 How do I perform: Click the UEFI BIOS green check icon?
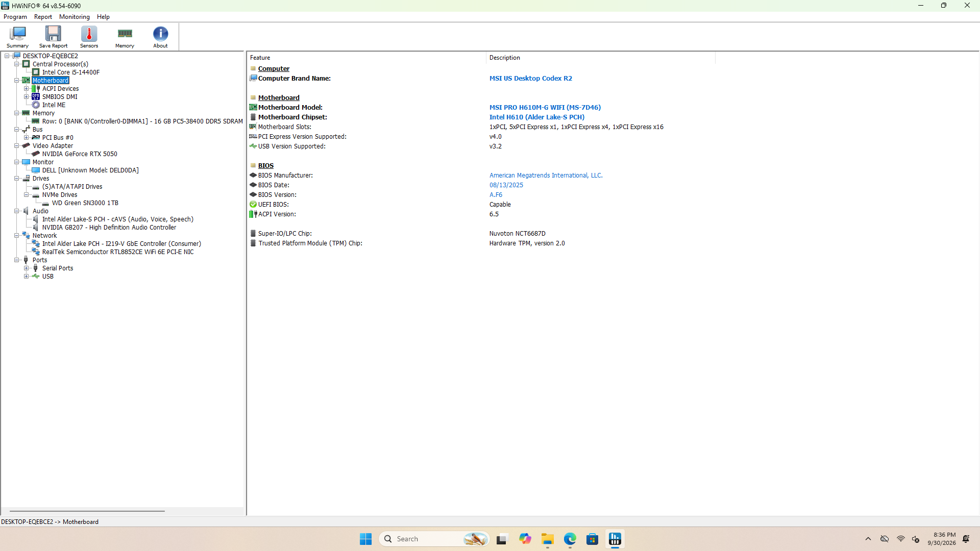tap(253, 205)
